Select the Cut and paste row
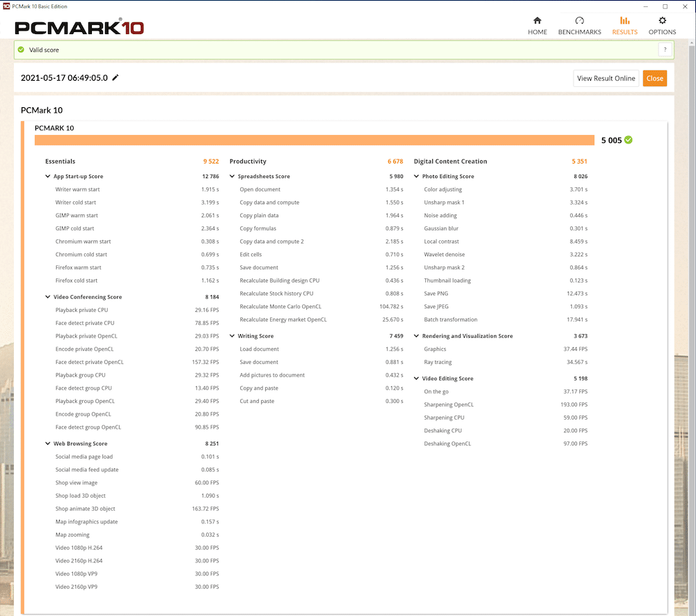 click(322, 401)
